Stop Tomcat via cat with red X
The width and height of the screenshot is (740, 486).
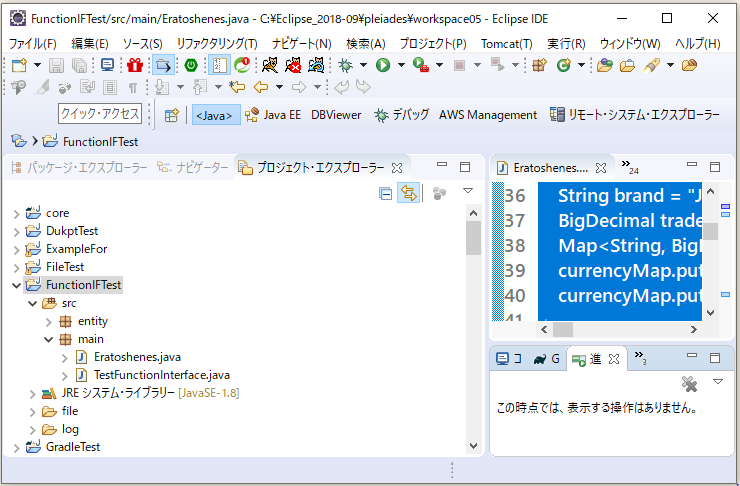coord(293,65)
